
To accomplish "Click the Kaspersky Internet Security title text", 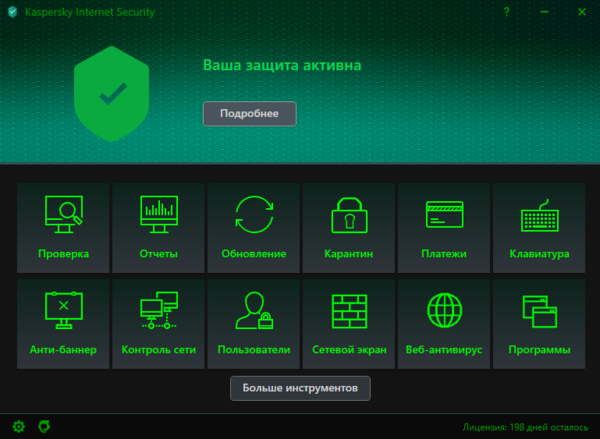I will [x=90, y=12].
